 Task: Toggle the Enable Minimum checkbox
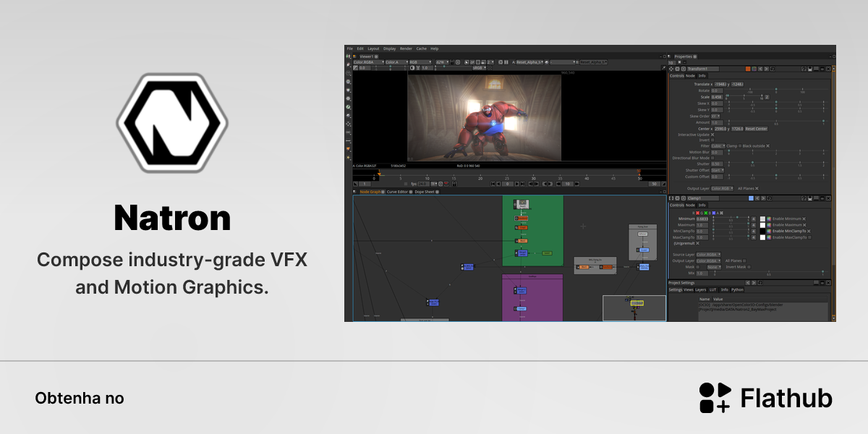point(804,218)
